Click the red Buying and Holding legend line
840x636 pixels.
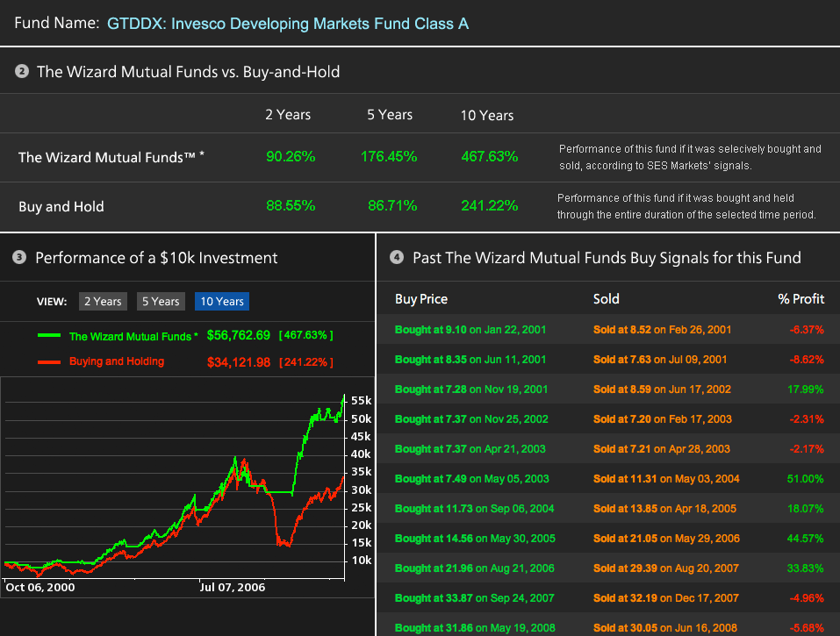[x=49, y=362]
